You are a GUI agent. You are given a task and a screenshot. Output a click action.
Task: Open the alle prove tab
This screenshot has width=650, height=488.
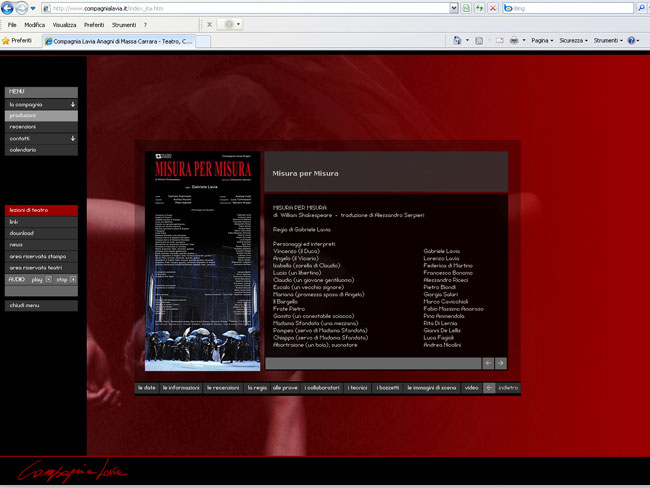[285, 388]
